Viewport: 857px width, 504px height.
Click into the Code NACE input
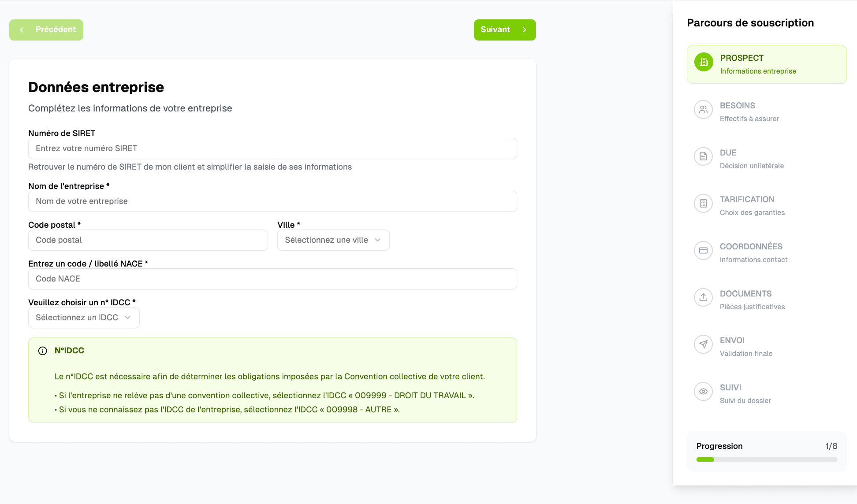(x=272, y=279)
